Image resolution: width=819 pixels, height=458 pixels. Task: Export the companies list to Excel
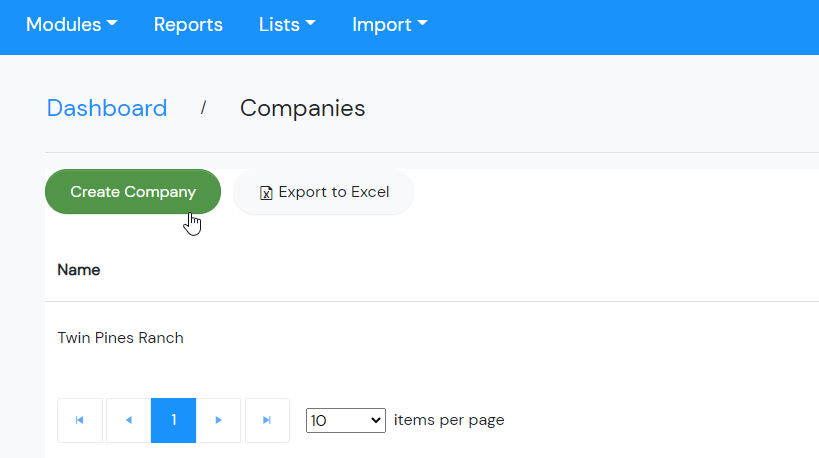(x=323, y=192)
